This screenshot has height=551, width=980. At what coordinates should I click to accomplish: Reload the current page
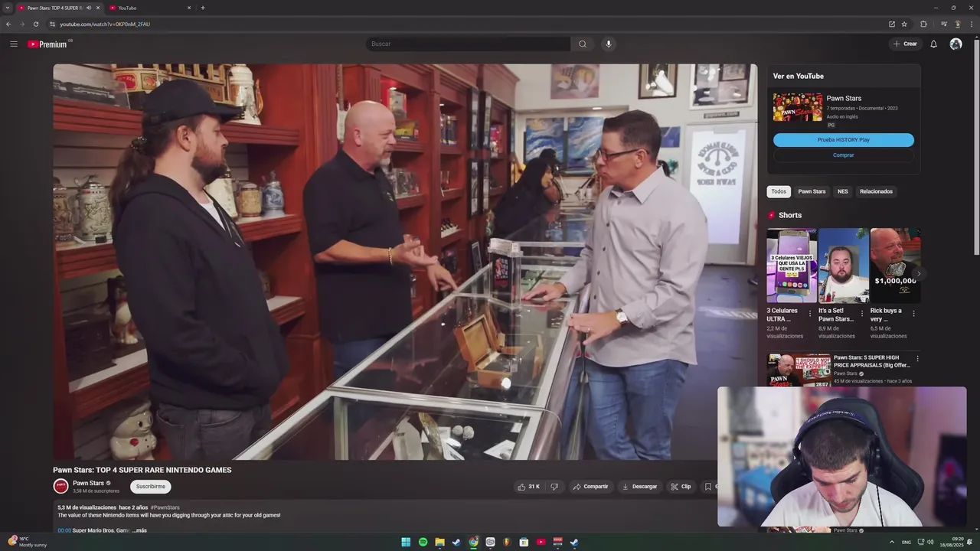pos(35,24)
